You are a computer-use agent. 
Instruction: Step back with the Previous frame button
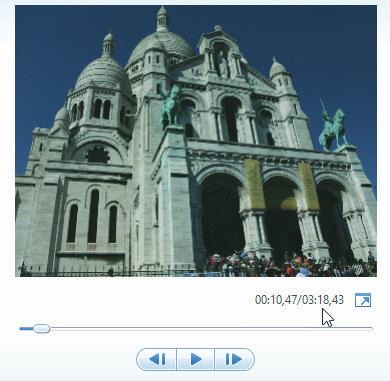tap(157, 359)
